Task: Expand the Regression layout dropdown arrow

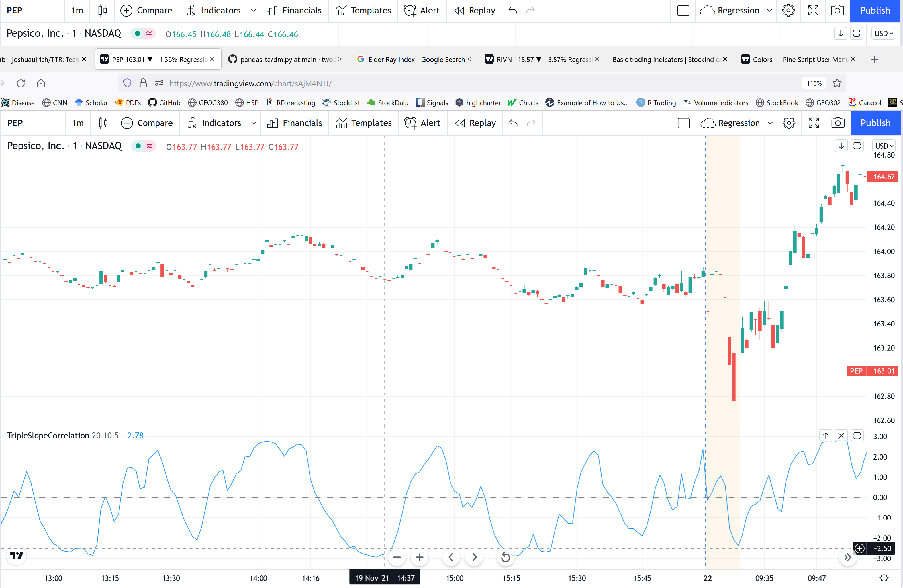Action: coord(770,123)
